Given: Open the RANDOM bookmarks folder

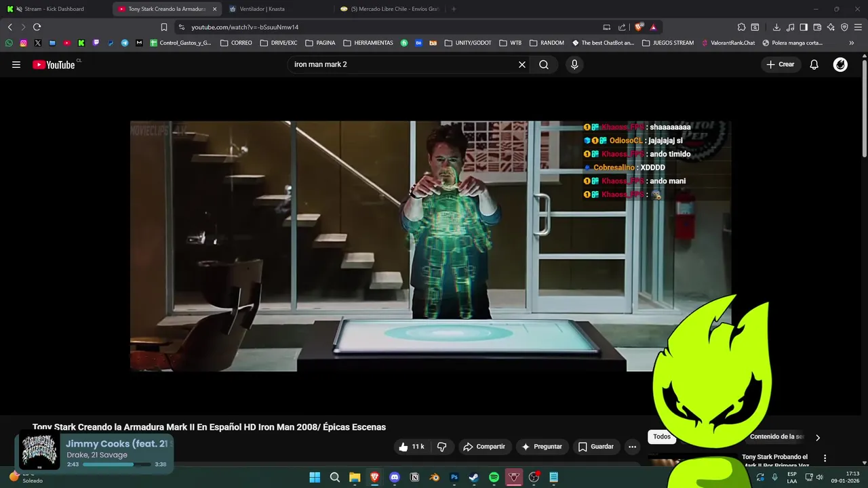Looking at the screenshot, I should [547, 43].
